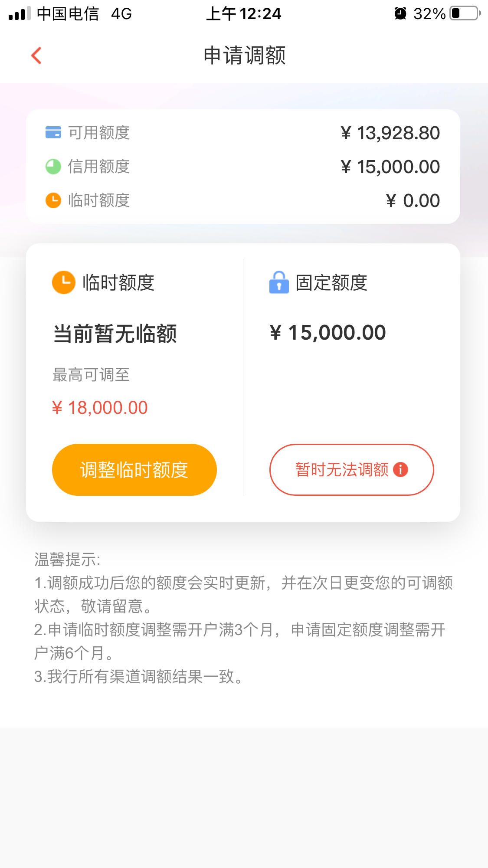
Task: Tap the 调整临时额度 orange button
Action: tap(134, 469)
